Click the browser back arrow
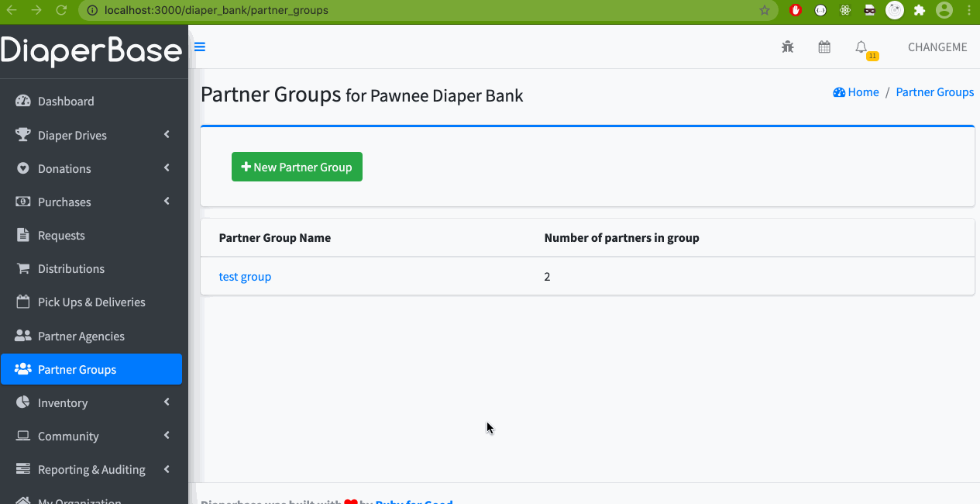Viewport: 980px width, 504px height. point(11,10)
